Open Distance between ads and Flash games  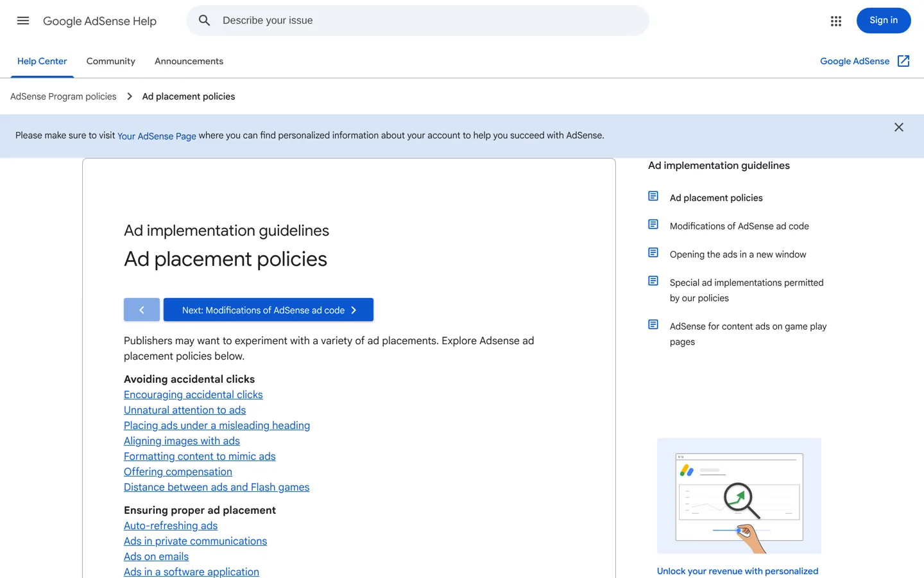point(216,487)
